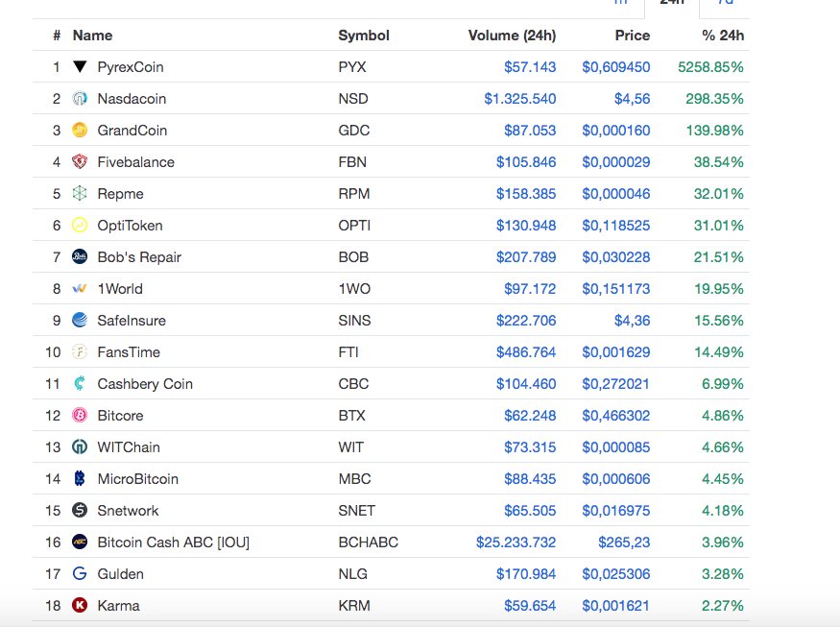Click the Fivebalance red shield icon

pyautogui.click(x=80, y=162)
